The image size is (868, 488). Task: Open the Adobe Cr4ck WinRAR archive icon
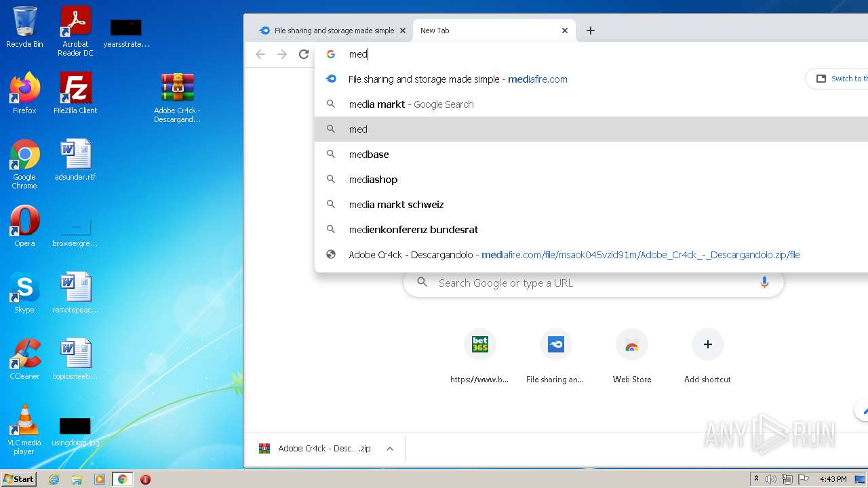coord(177,98)
